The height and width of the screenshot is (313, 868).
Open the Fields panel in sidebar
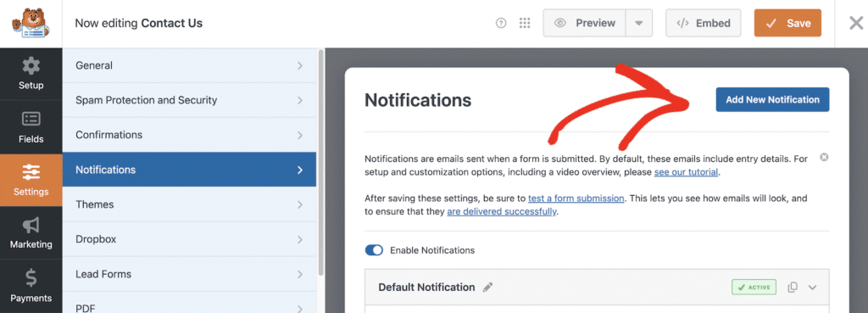click(x=31, y=127)
